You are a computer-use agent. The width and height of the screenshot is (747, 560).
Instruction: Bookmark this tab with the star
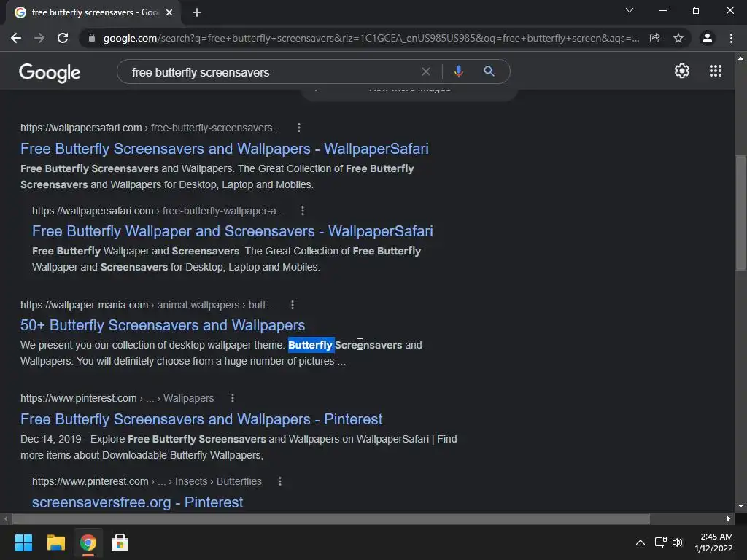pos(678,38)
